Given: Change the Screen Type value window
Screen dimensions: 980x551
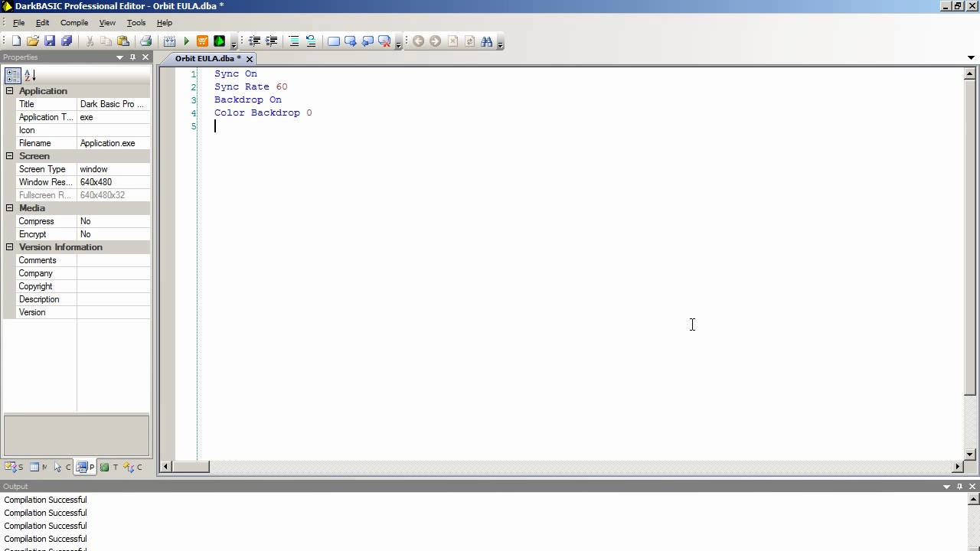Looking at the screenshot, I should [x=113, y=169].
